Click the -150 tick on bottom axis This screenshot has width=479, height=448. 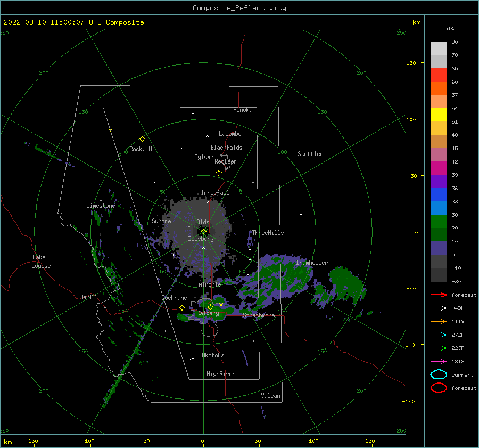(31, 441)
